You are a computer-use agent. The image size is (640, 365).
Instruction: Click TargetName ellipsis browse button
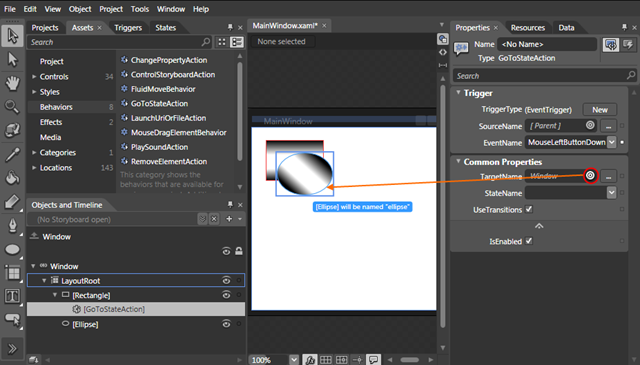pyautogui.click(x=608, y=176)
